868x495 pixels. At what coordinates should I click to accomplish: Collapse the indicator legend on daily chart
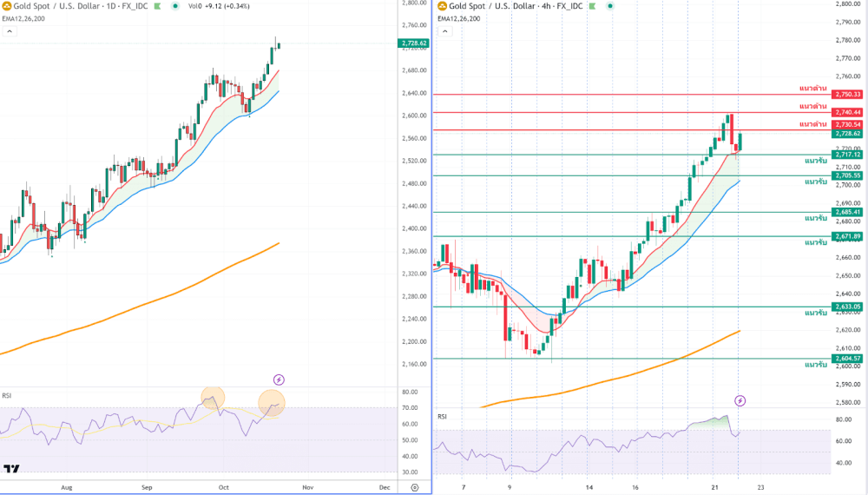[8, 32]
